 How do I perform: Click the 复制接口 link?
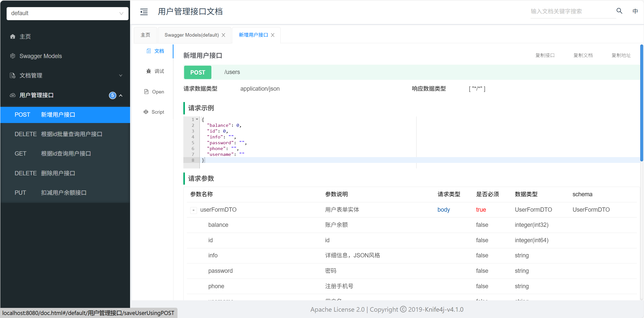pos(545,55)
